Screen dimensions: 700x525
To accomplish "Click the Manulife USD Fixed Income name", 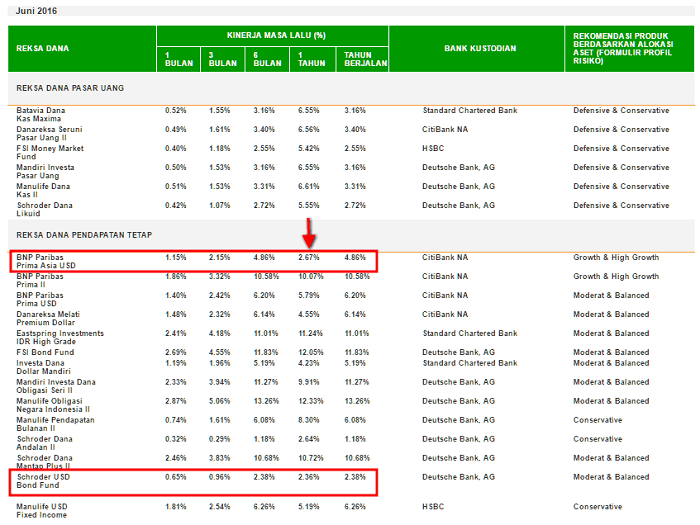I will pyautogui.click(x=42, y=510).
